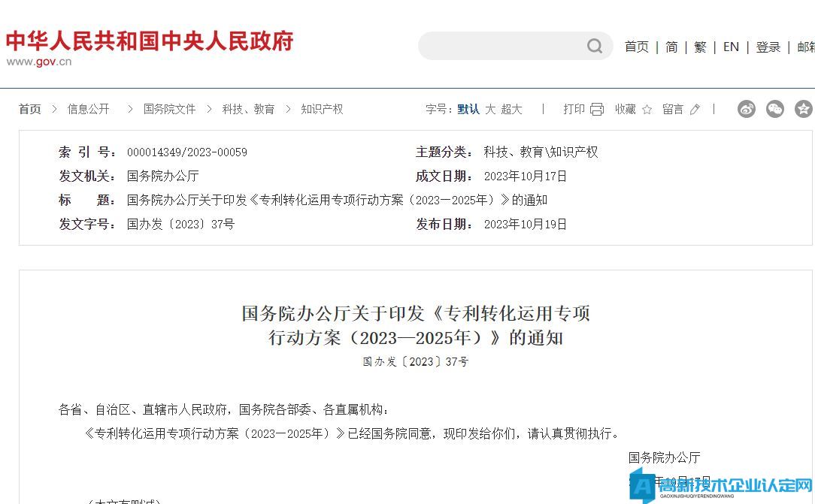Switch the site language to EN
This screenshot has height=504, width=815.
tap(731, 47)
